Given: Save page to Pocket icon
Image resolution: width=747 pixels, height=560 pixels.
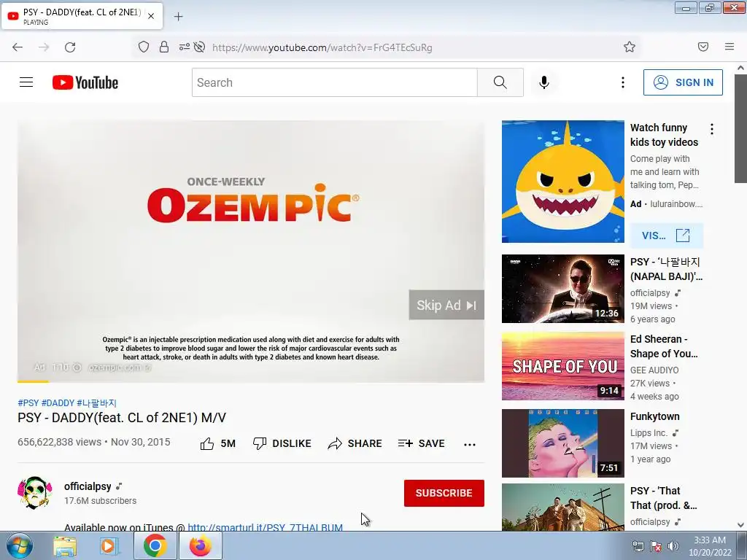Looking at the screenshot, I should pos(703,47).
